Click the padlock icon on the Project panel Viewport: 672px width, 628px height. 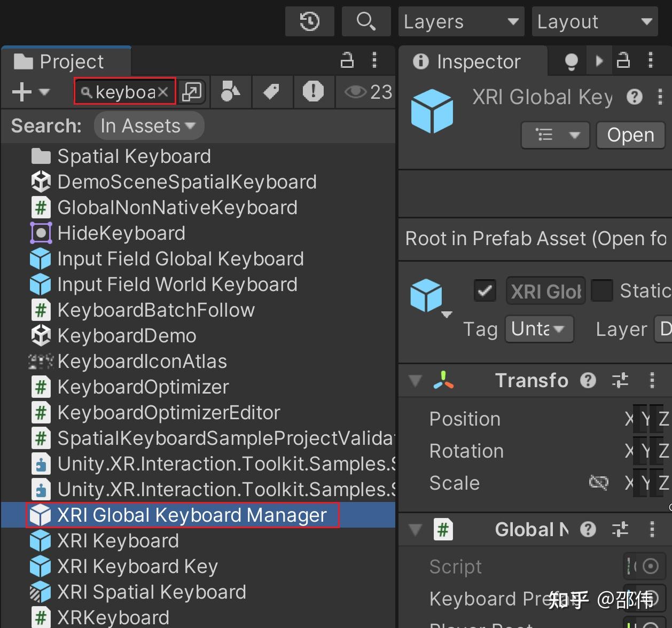[x=347, y=61]
